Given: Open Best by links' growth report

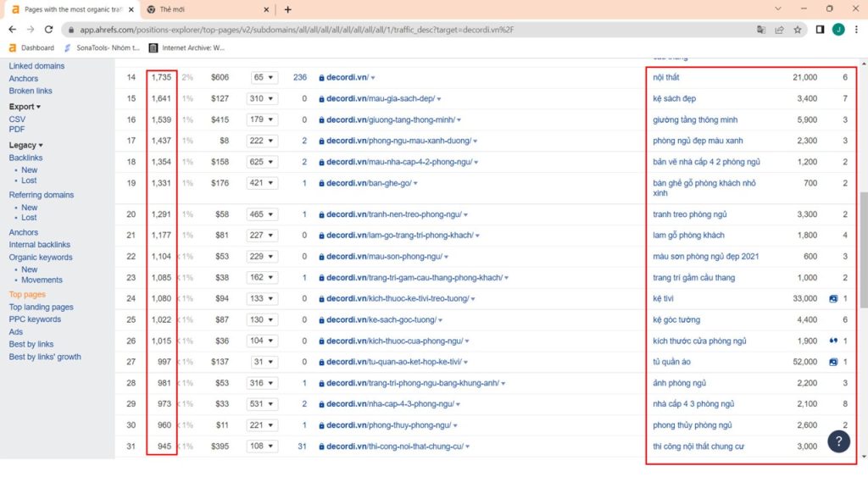Looking at the screenshot, I should 45,357.
